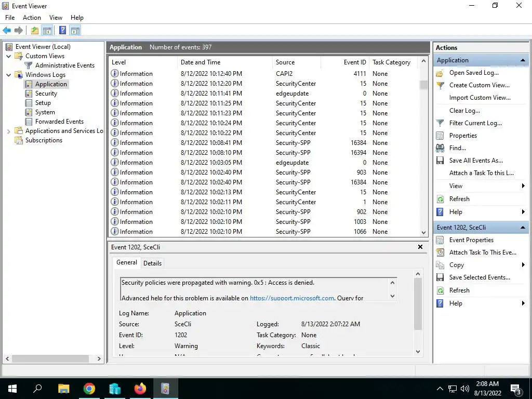Image resolution: width=532 pixels, height=399 pixels.
Task: Click Find action with binoculars icon
Action: 457,148
